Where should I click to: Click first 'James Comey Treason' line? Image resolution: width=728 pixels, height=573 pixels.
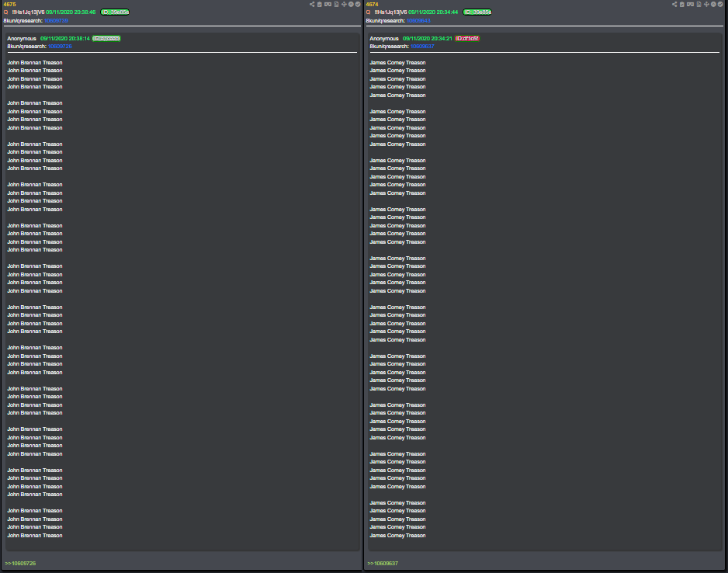397,63
